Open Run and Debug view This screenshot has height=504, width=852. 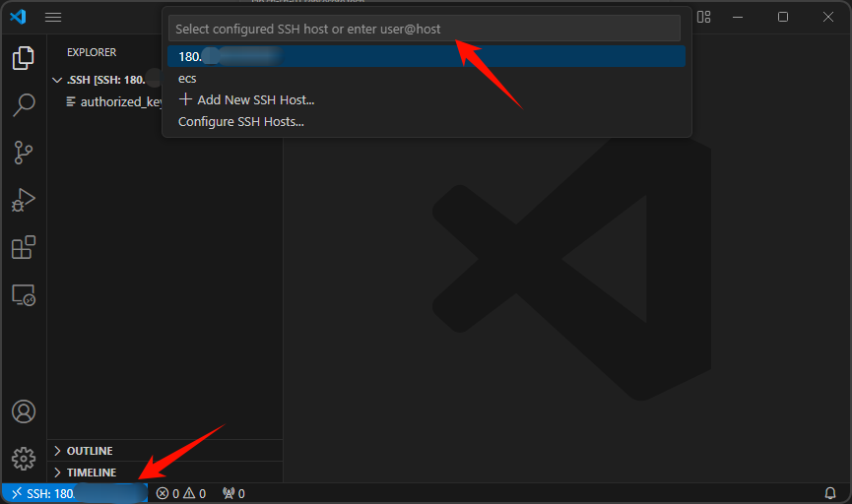pos(23,200)
